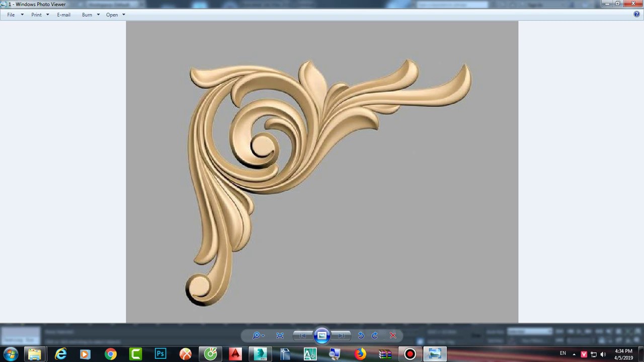The width and height of the screenshot is (644, 362).
Task: Expand the Burn dropdown arrow
Action: 98,15
